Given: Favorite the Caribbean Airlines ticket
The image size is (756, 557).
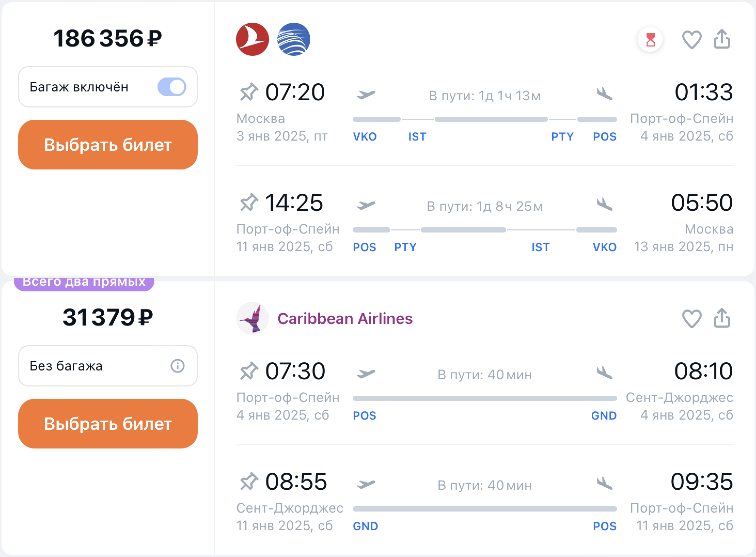Looking at the screenshot, I should [692, 319].
